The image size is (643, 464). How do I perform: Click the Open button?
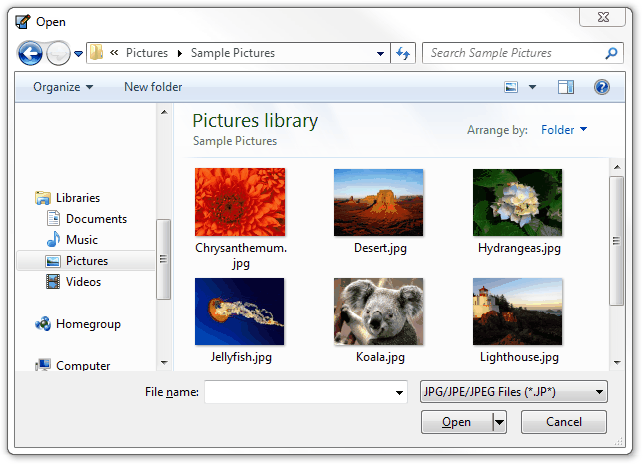pos(456,422)
